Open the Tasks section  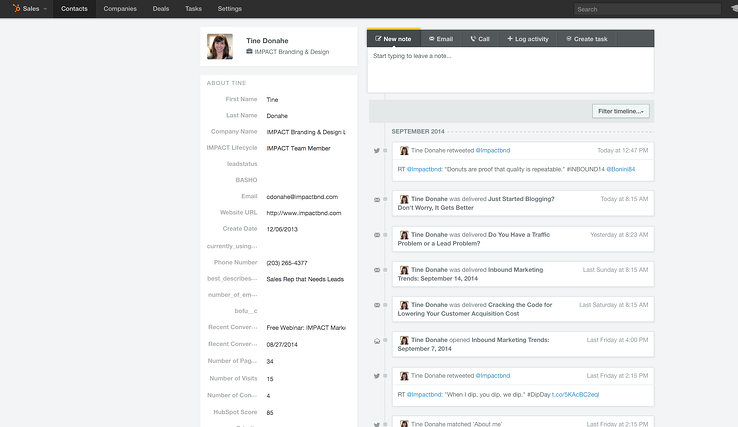click(193, 8)
